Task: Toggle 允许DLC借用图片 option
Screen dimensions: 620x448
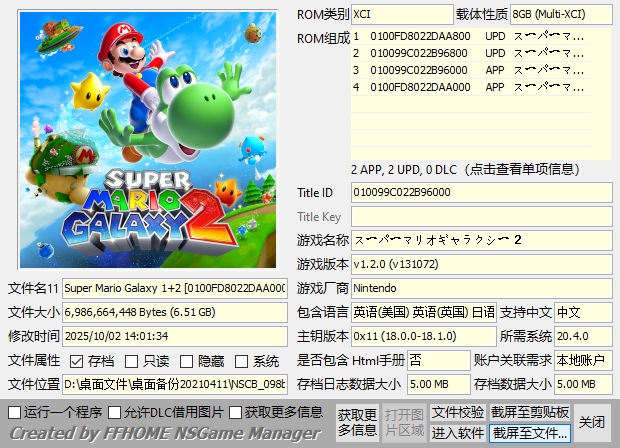Action: (114, 412)
